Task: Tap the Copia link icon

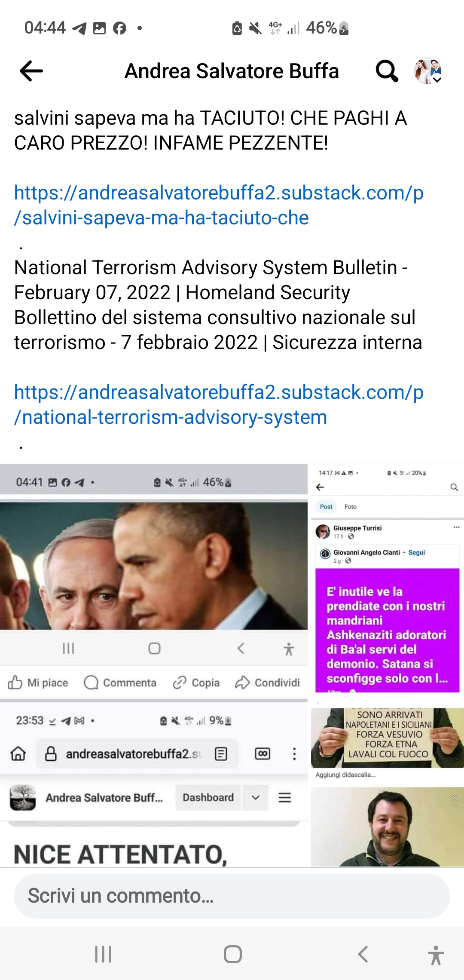Action: [x=179, y=682]
